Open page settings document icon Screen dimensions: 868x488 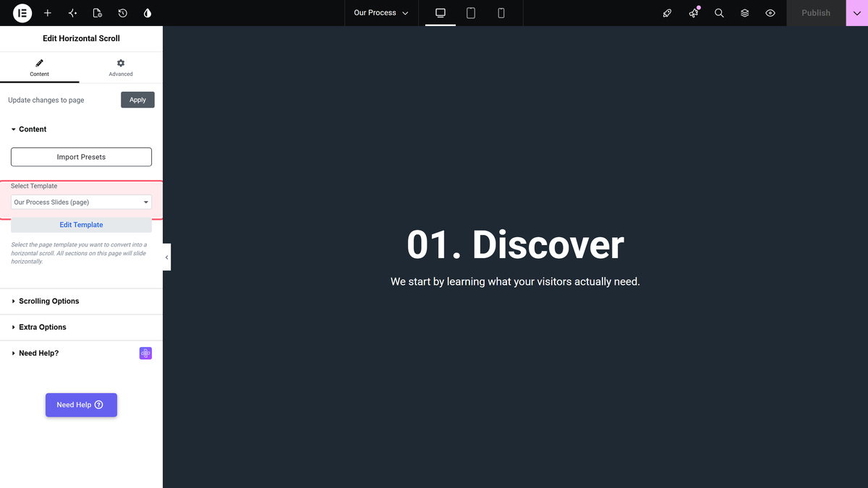[x=98, y=13]
